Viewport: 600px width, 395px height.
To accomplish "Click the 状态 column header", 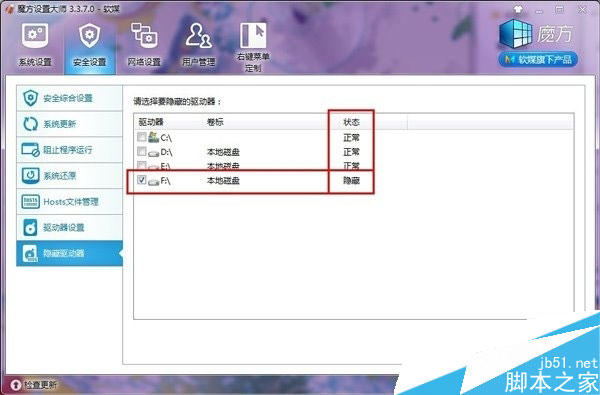I will (x=351, y=122).
